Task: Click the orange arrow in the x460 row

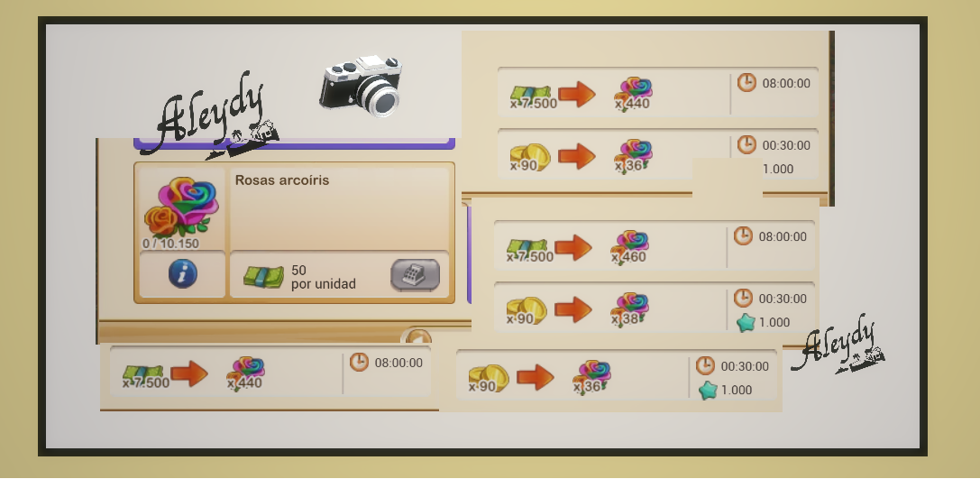Action: [573, 248]
